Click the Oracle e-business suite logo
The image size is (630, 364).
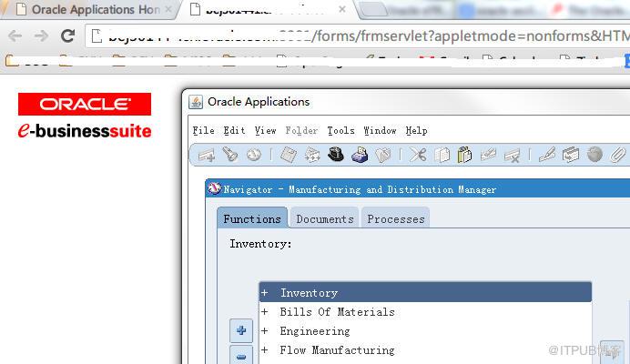[x=85, y=116]
